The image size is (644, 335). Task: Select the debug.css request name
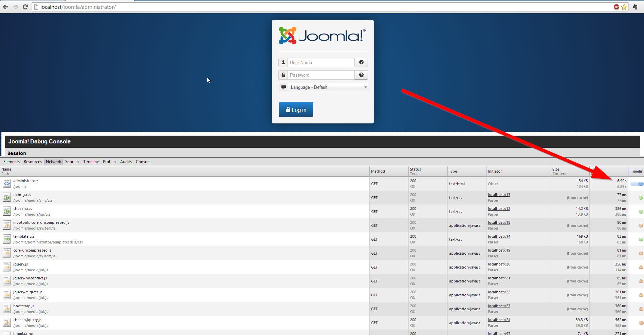pos(22,195)
